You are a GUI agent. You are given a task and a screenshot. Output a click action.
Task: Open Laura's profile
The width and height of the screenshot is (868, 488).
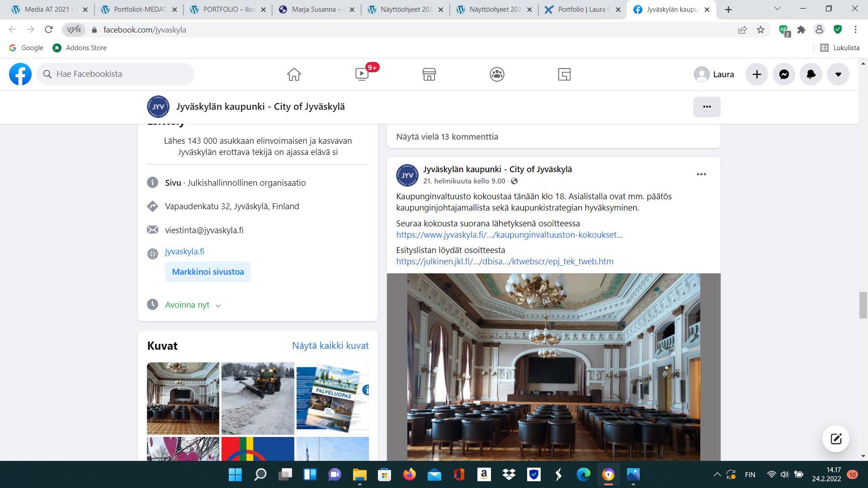click(x=714, y=74)
